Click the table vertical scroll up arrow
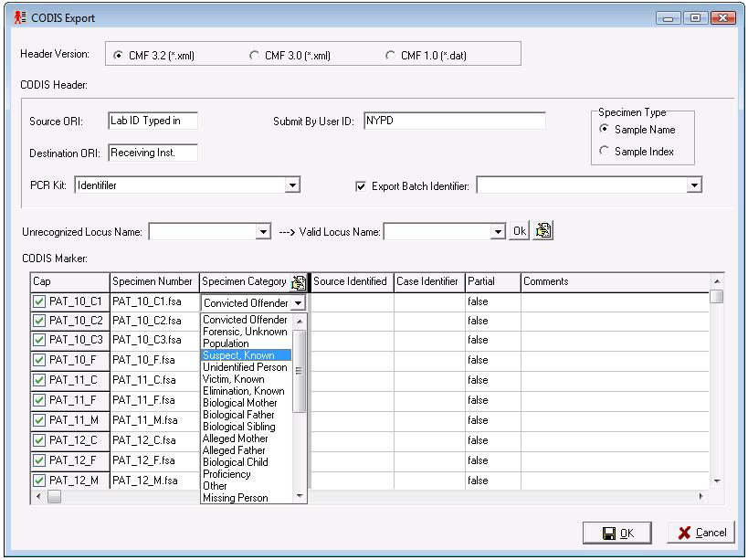Screen dimensions: 748x560 coord(717,281)
